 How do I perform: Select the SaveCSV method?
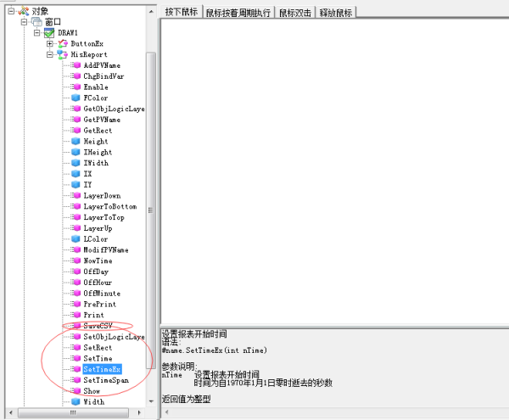(x=98, y=326)
